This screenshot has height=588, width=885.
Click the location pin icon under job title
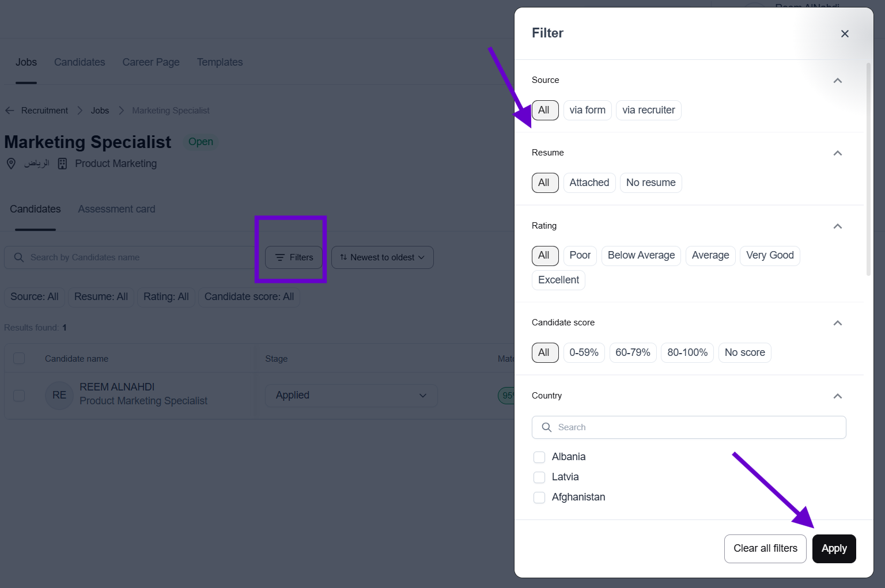tap(11, 164)
